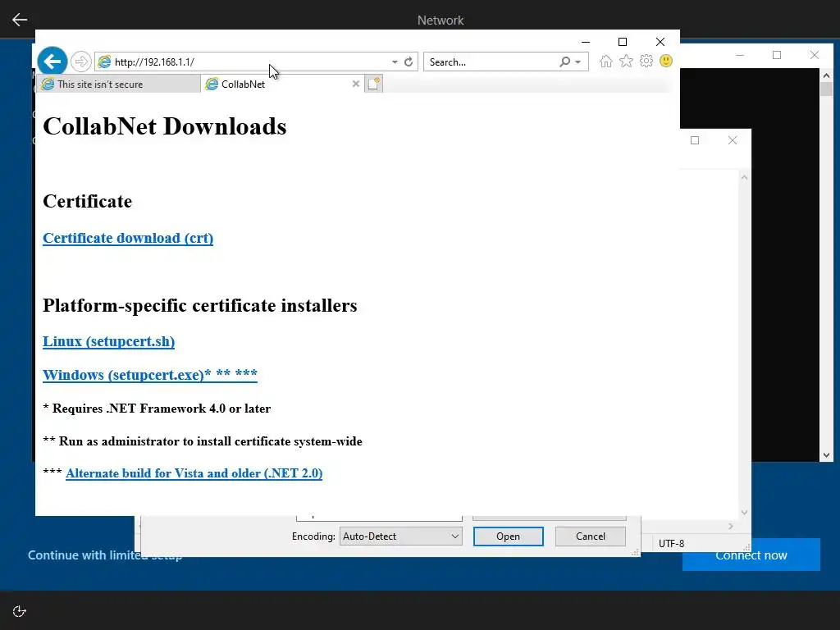This screenshot has width=840, height=630.
Task: Switch to 'This site isn't secure' tab
Action: point(119,84)
